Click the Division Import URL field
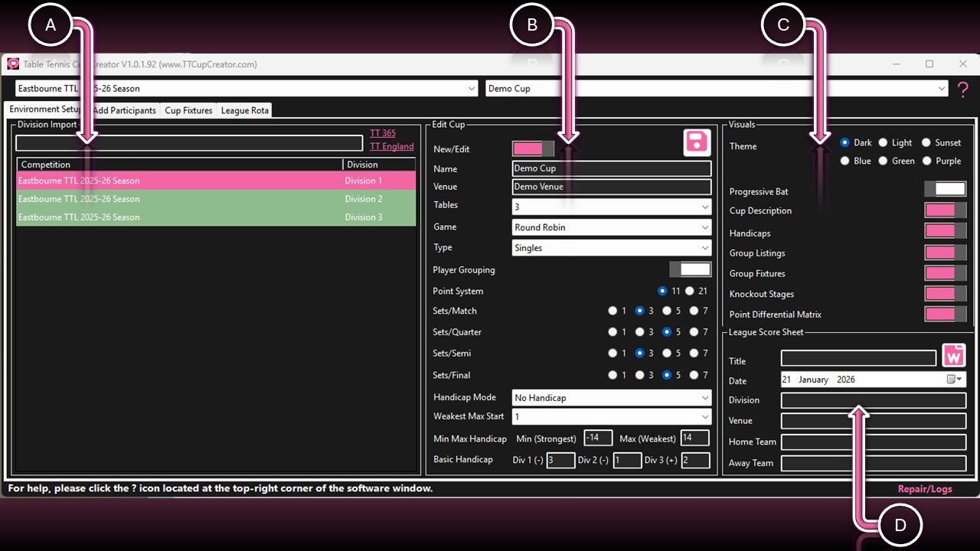The height and width of the screenshot is (551, 980). click(189, 143)
